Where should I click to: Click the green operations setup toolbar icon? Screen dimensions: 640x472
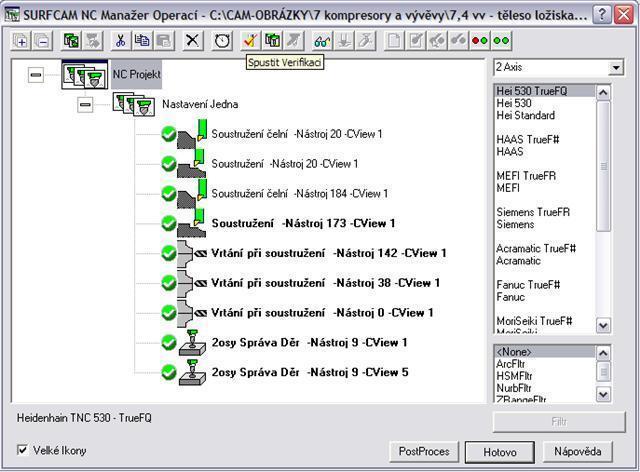click(x=71, y=40)
